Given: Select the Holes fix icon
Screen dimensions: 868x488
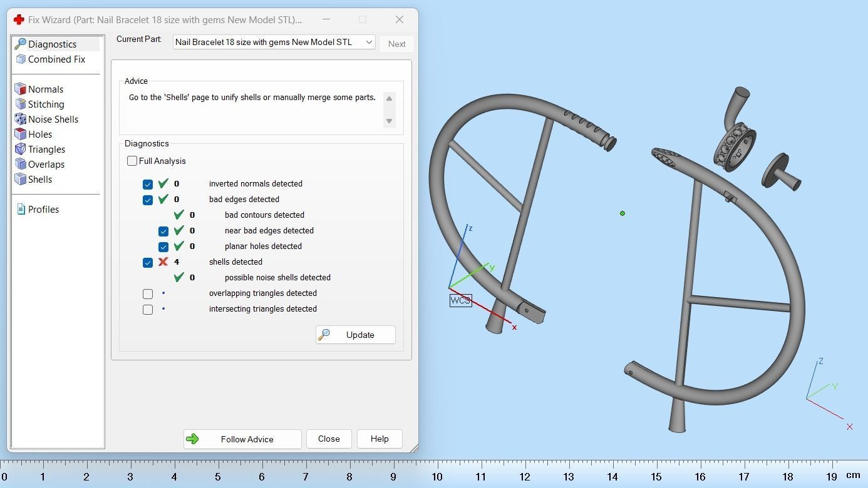Looking at the screenshot, I should [x=21, y=134].
